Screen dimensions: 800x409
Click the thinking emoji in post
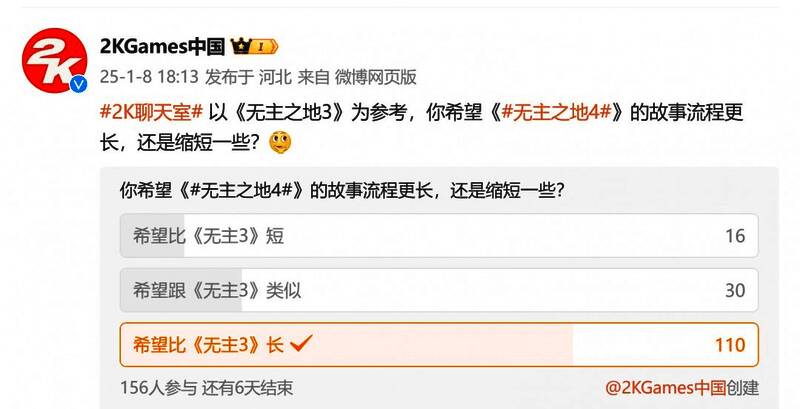pos(280,143)
